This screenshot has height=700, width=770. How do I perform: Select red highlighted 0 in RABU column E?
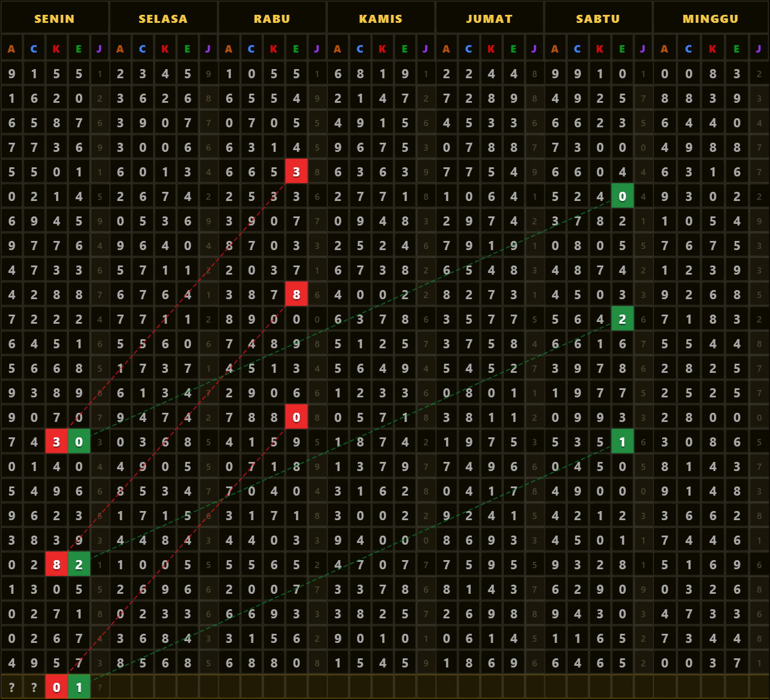pyautogui.click(x=296, y=417)
